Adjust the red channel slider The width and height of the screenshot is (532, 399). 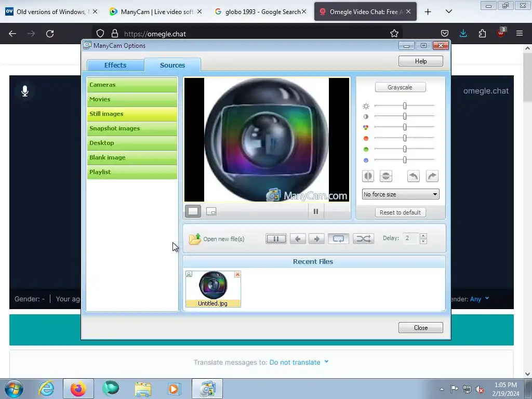pos(404,138)
